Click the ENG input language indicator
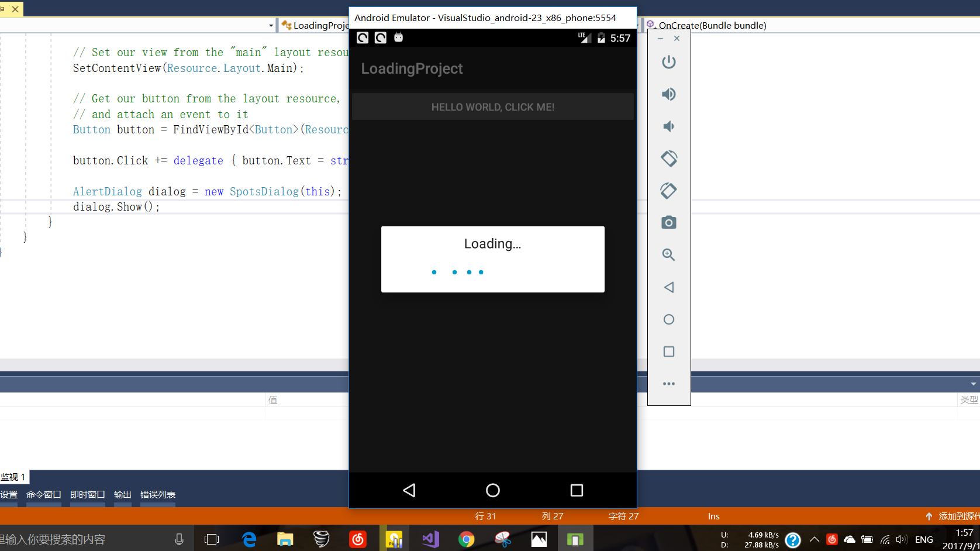Image resolution: width=980 pixels, height=551 pixels. [924, 539]
